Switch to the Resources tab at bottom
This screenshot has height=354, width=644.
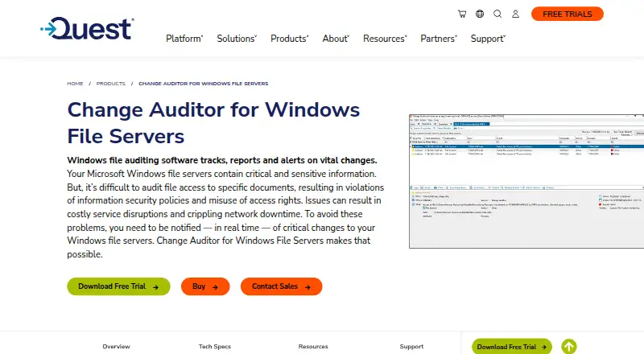(x=313, y=347)
